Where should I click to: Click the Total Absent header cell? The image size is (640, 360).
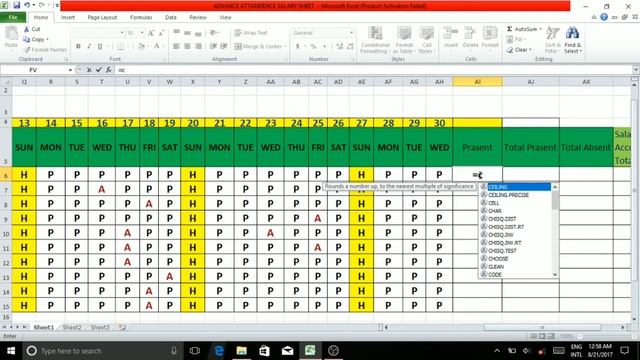pyautogui.click(x=586, y=147)
